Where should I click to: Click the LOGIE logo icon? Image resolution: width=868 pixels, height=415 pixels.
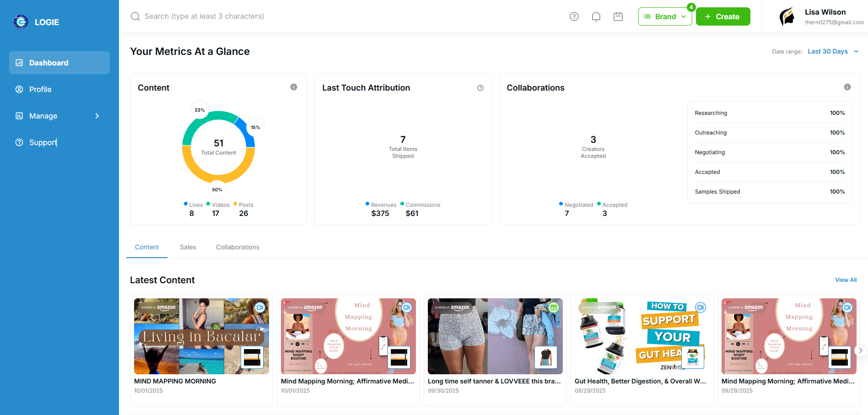[x=21, y=22]
